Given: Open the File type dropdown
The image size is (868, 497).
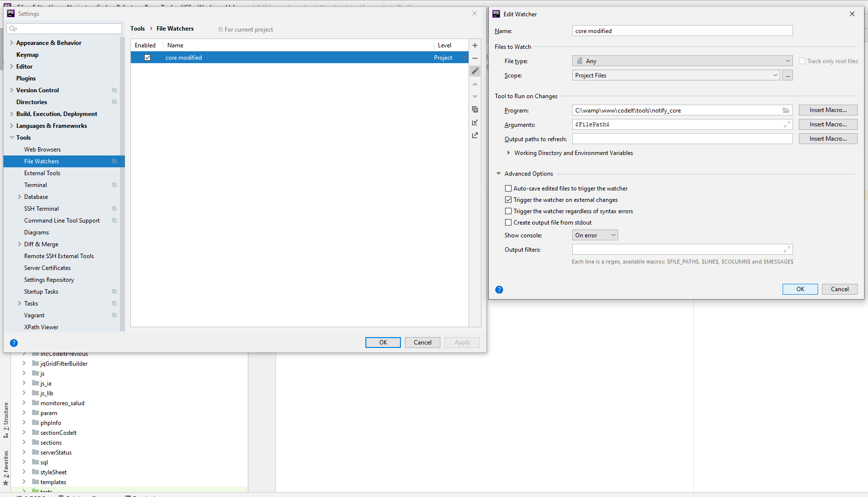Looking at the screenshot, I should coord(682,61).
